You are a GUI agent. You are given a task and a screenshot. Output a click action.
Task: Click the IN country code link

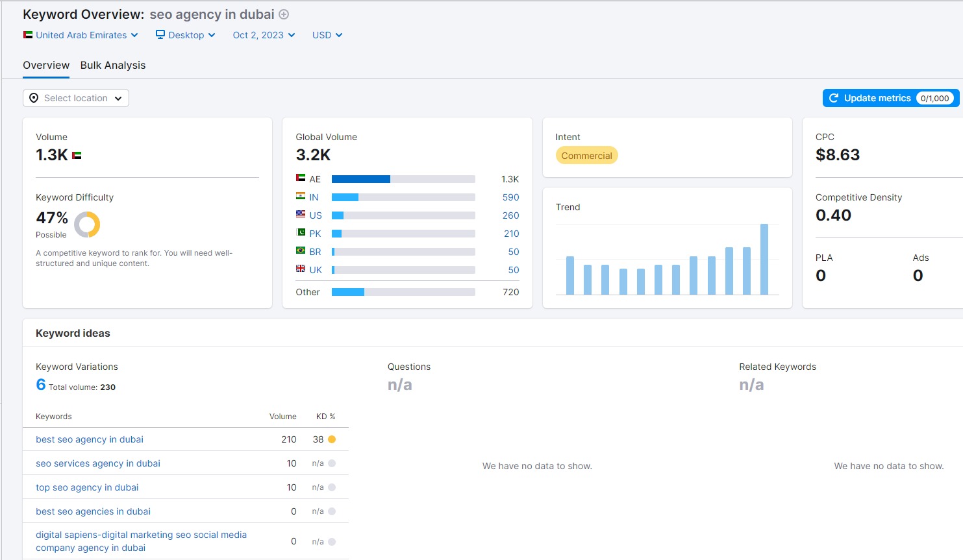point(314,197)
